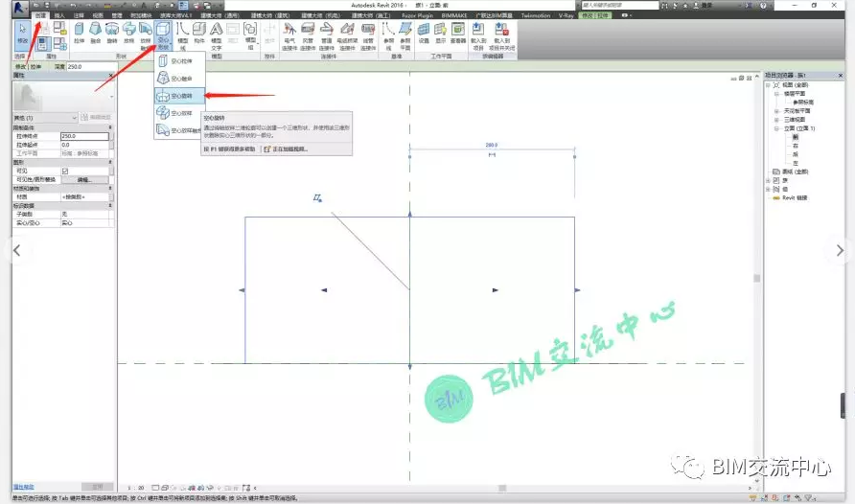Viewport: 855px width, 504px height.
Task: Click the search box in title bar
Action: coord(619,6)
